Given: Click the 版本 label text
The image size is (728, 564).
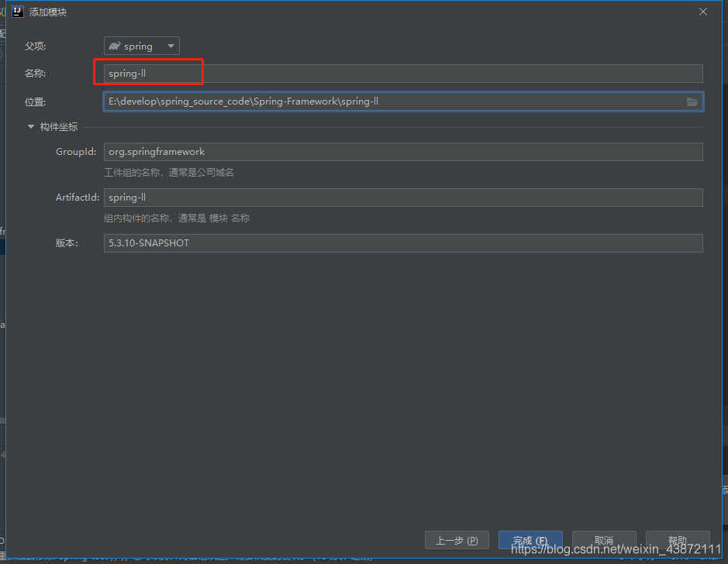Looking at the screenshot, I should click(67, 243).
